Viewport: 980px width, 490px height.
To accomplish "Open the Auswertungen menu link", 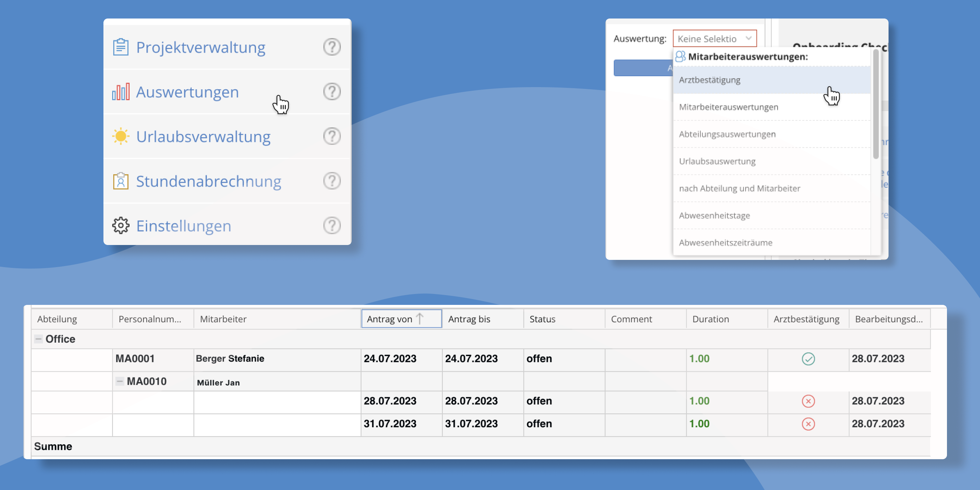I will tap(187, 92).
